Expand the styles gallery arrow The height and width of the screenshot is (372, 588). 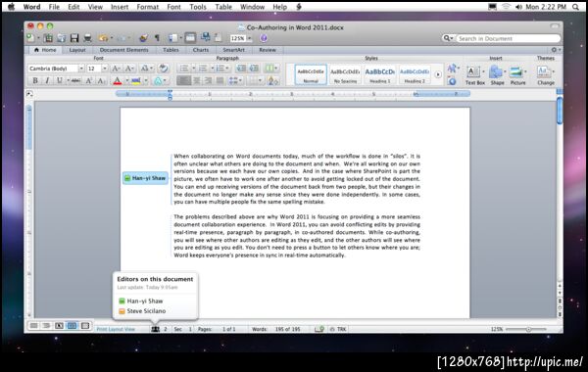pyautogui.click(x=438, y=74)
